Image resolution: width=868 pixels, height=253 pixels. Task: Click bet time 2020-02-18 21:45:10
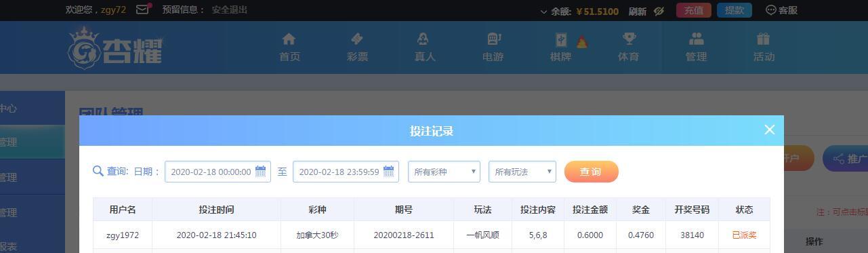[216, 235]
